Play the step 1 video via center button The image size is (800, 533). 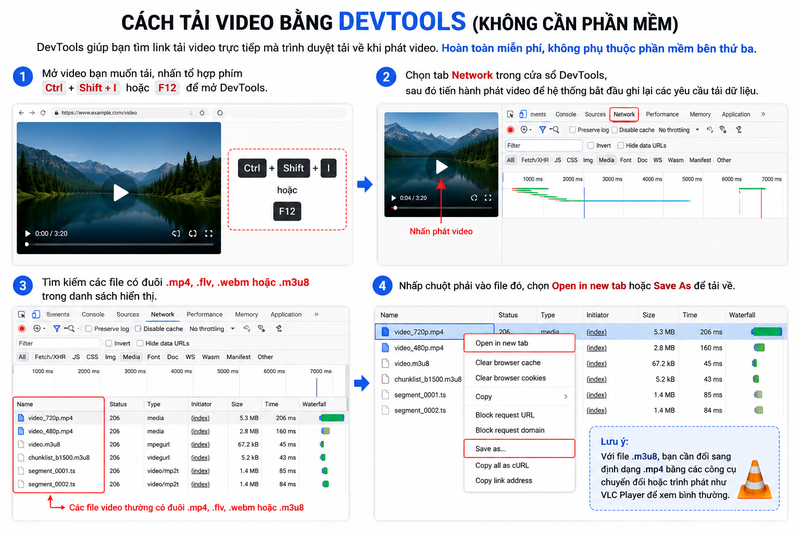(x=120, y=192)
